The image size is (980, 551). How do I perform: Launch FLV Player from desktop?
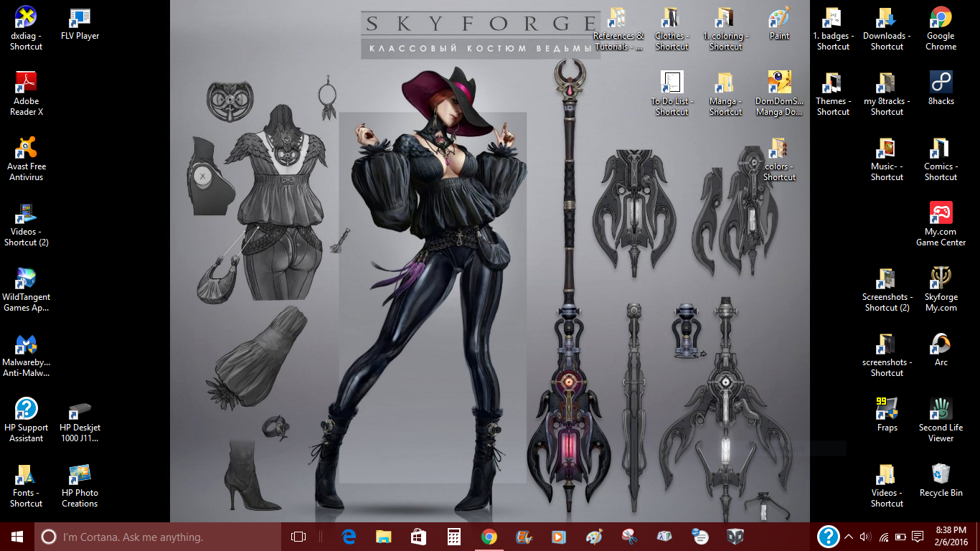80,24
